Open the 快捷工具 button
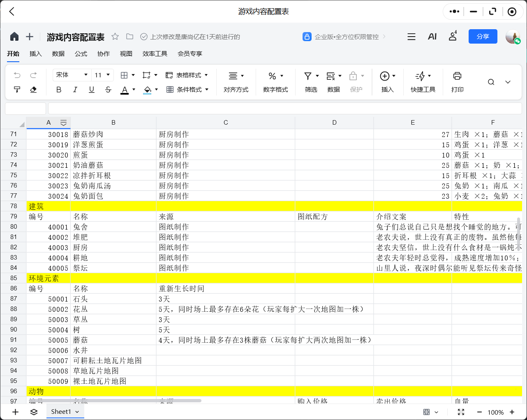Image resolution: width=527 pixels, height=420 pixels. [423, 82]
